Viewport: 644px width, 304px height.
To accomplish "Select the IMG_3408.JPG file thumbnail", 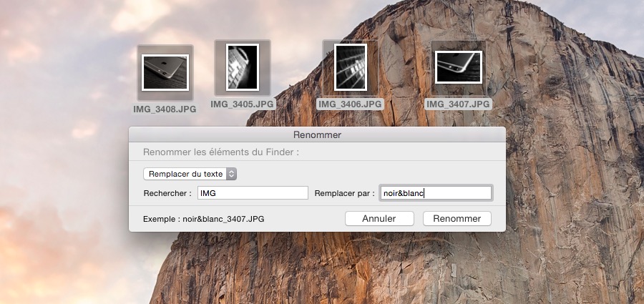I will 165,73.
